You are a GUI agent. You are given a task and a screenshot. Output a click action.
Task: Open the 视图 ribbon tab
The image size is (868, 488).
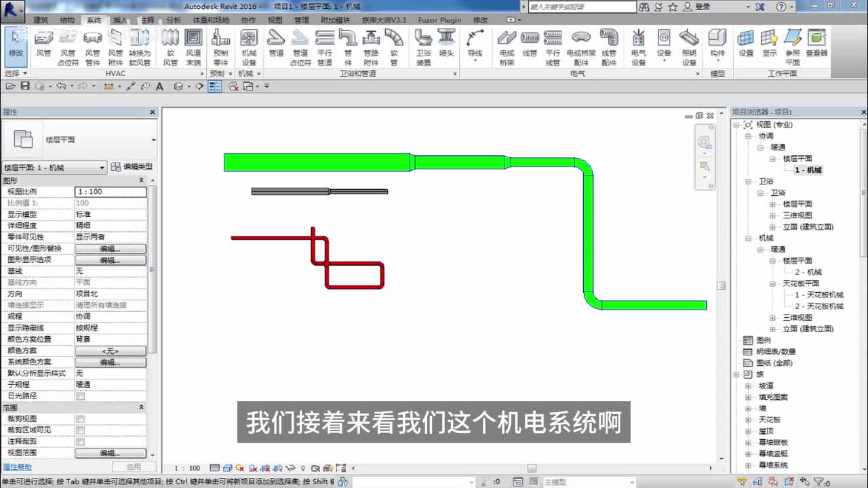(275, 20)
